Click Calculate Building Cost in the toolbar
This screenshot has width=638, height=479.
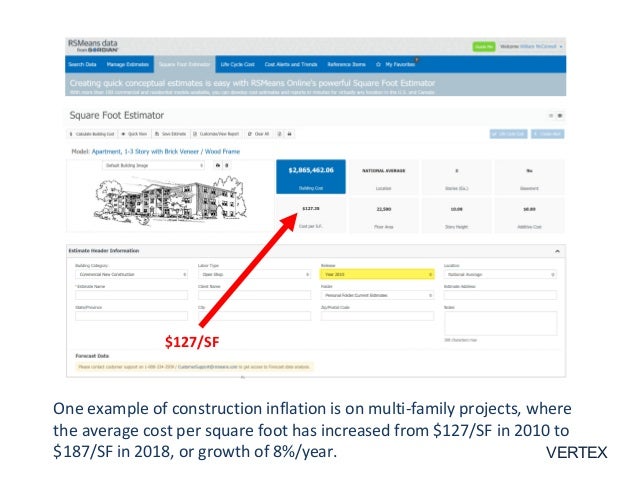[92, 134]
